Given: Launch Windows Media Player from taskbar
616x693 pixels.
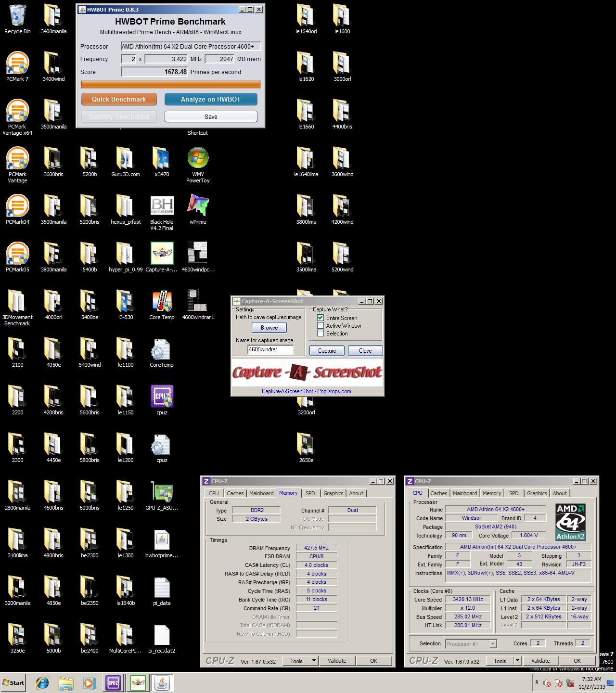Looking at the screenshot, I should pyautogui.click(x=89, y=683).
